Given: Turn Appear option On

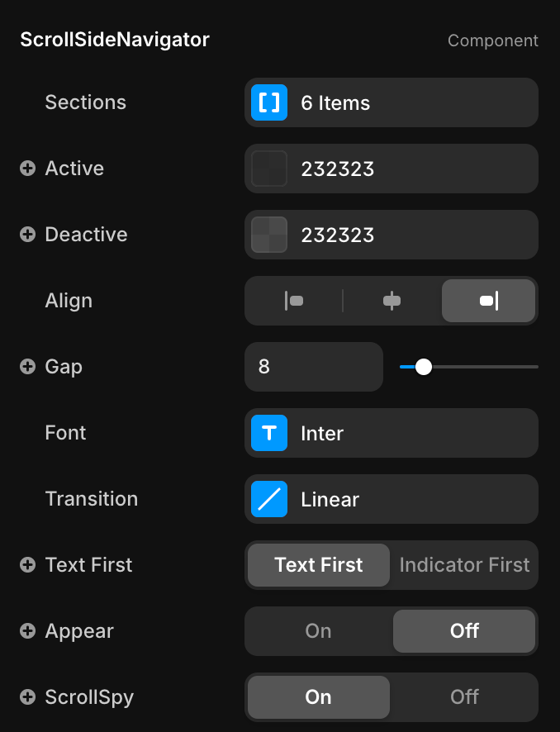Looking at the screenshot, I should 318,631.
